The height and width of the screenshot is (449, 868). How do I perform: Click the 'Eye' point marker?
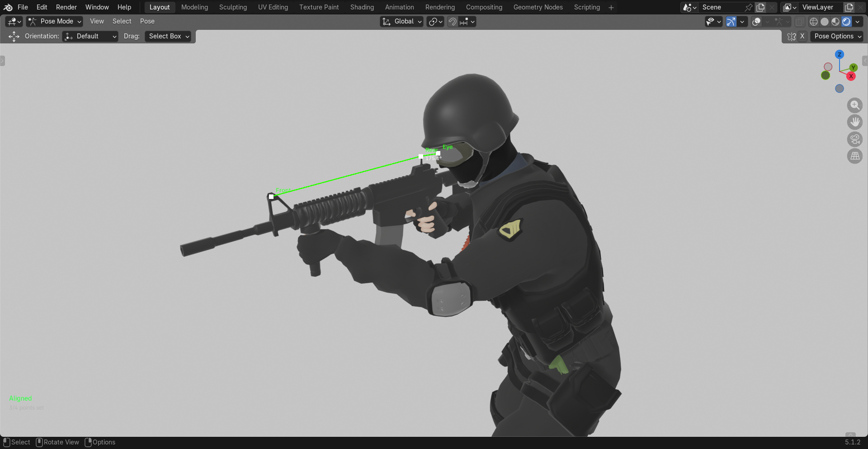(438, 153)
